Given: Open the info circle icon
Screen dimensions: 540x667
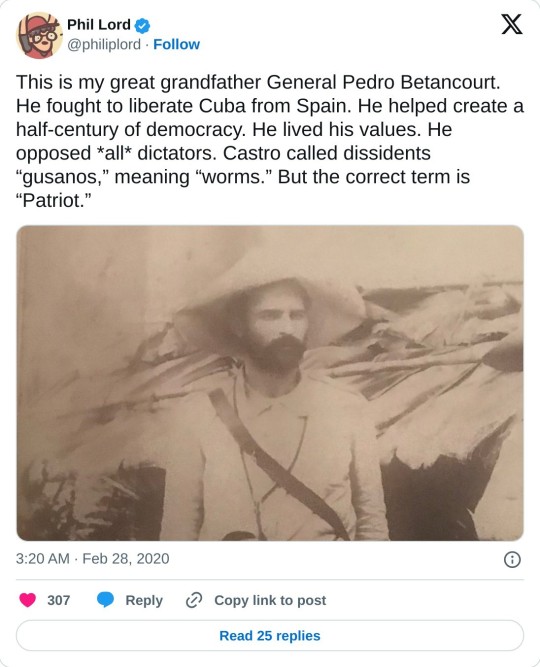Looking at the screenshot, I should click(x=512, y=559).
